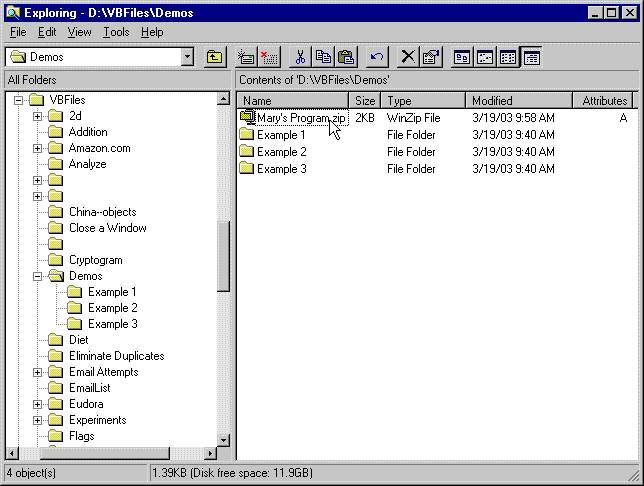
Task: Cut selection with the scissors icon
Action: coord(300,57)
